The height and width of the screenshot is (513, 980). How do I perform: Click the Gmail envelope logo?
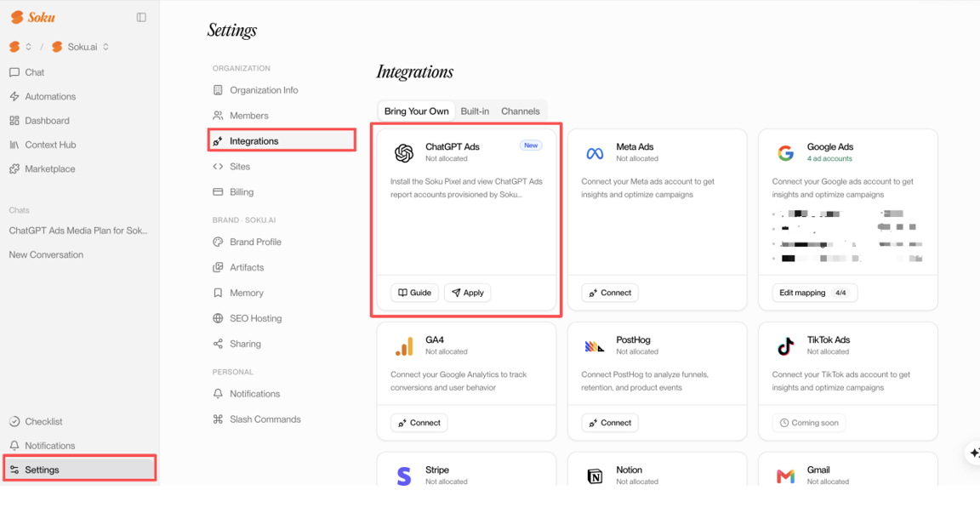pyautogui.click(x=786, y=476)
